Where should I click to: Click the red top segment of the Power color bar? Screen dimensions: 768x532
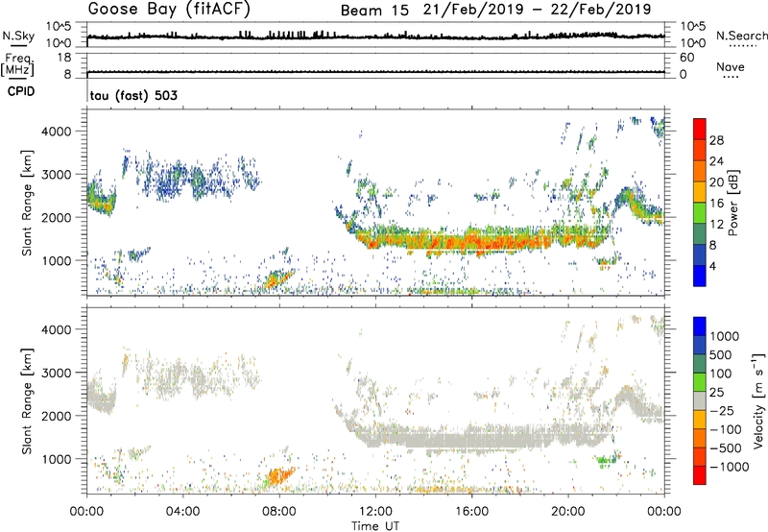pos(700,129)
